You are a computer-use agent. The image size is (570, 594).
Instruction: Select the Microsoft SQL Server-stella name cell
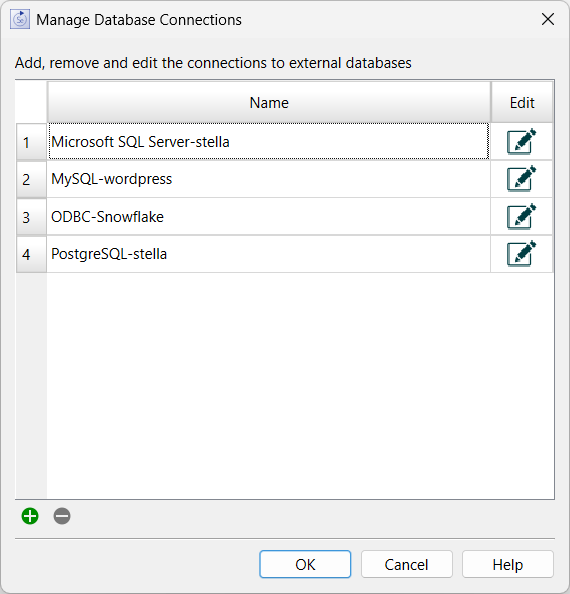[269, 141]
